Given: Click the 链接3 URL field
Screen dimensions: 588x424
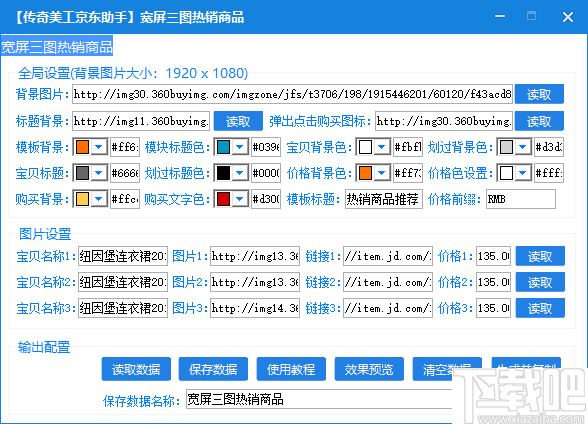Looking at the screenshot, I should point(388,308).
